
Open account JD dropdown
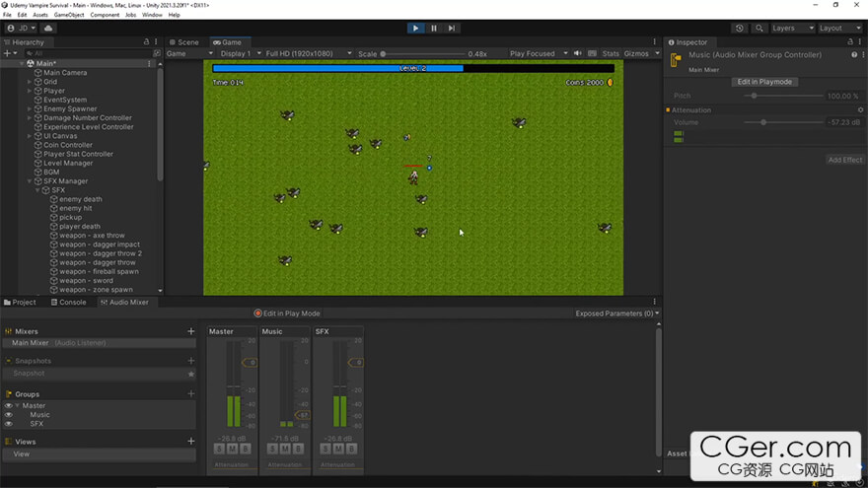point(22,29)
